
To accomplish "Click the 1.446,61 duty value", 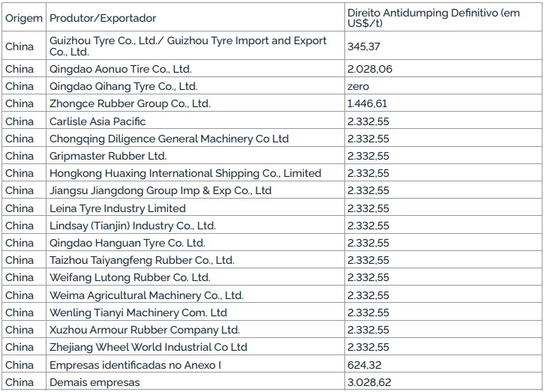I will point(368,103).
